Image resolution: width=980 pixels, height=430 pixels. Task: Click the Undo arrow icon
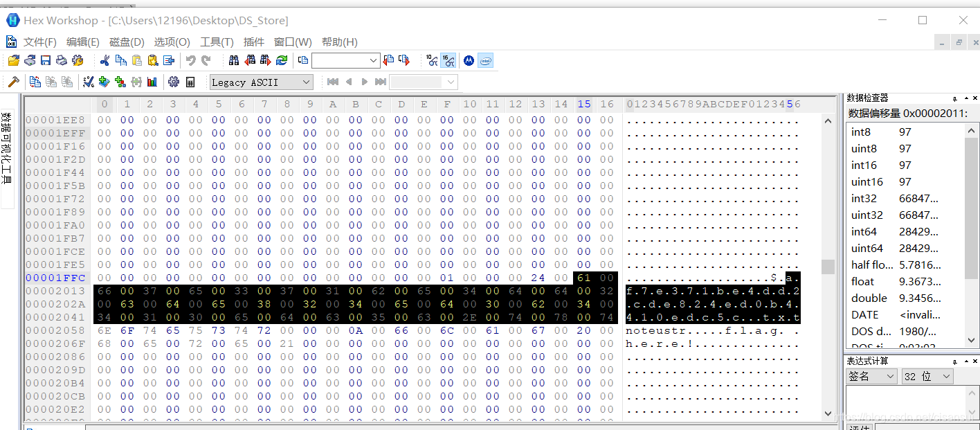190,60
